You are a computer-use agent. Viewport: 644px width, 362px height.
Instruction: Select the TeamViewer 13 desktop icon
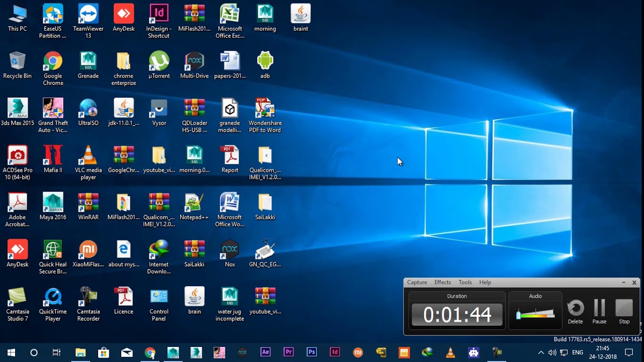(88, 21)
